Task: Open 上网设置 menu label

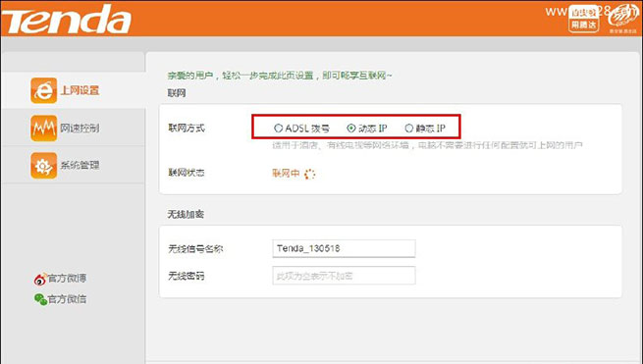Action: tap(80, 90)
